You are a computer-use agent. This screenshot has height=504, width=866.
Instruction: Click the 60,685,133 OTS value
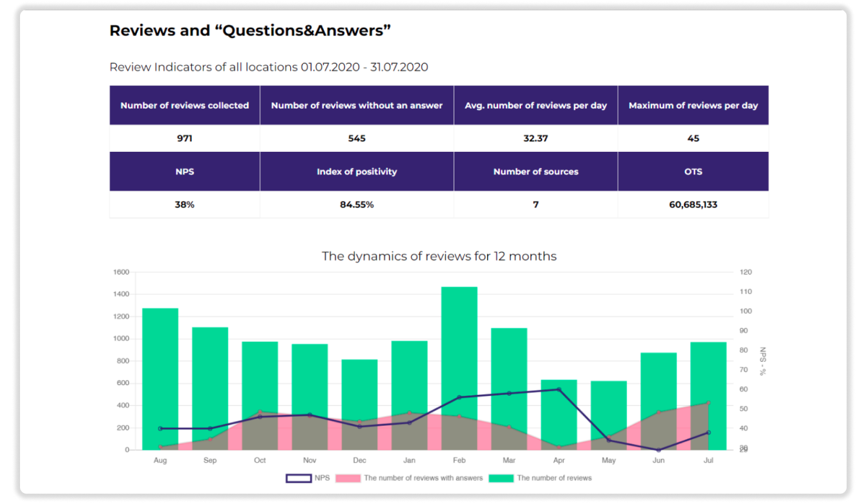coord(693,205)
